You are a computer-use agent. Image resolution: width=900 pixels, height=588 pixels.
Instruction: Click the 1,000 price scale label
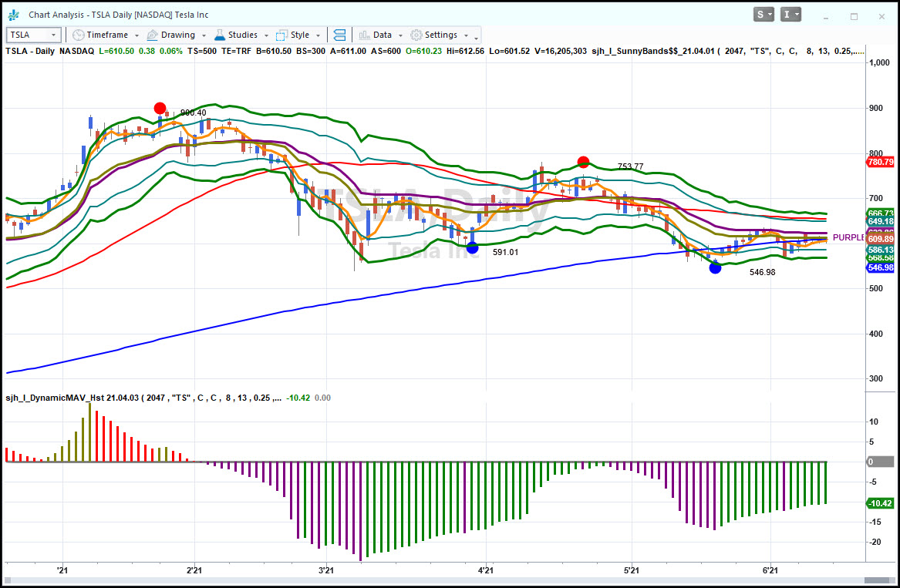[879, 62]
